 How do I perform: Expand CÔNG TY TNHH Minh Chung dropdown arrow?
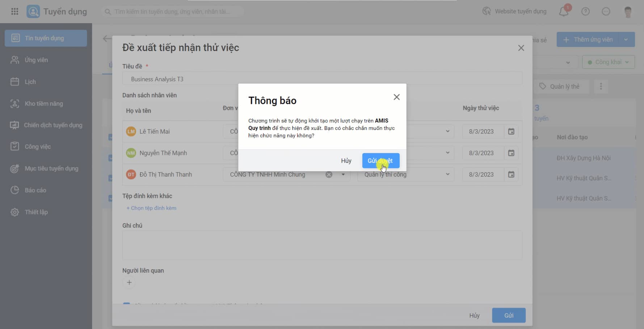point(343,174)
